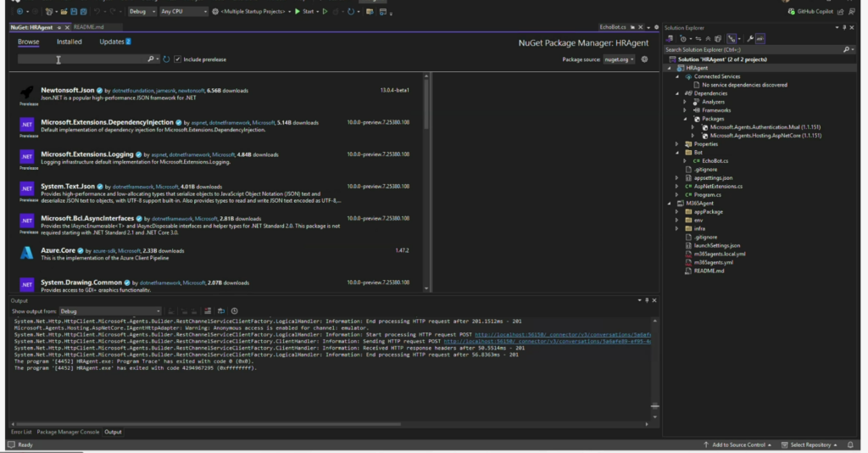This screenshot has width=868, height=453.
Task: Click Start Without Debugging outline play icon
Action: [325, 11]
